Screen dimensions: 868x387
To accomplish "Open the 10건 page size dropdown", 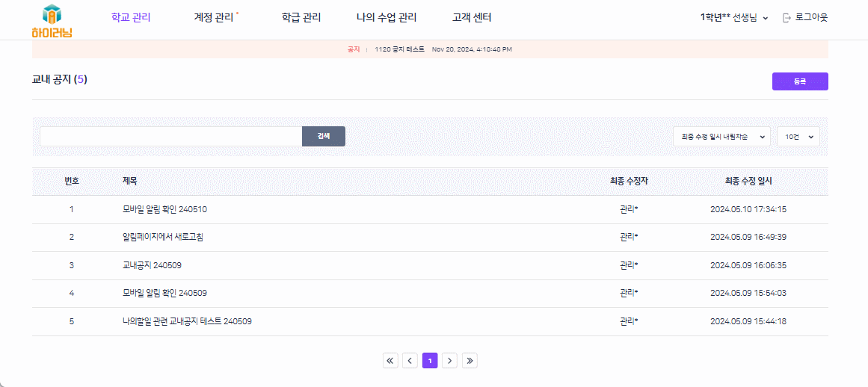I will click(x=798, y=136).
